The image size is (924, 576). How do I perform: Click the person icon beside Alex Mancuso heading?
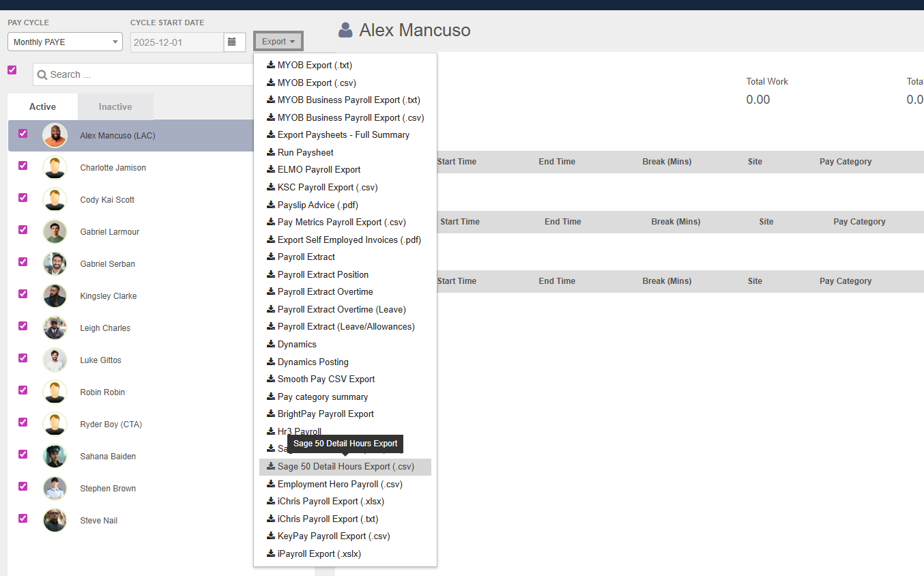click(x=346, y=30)
